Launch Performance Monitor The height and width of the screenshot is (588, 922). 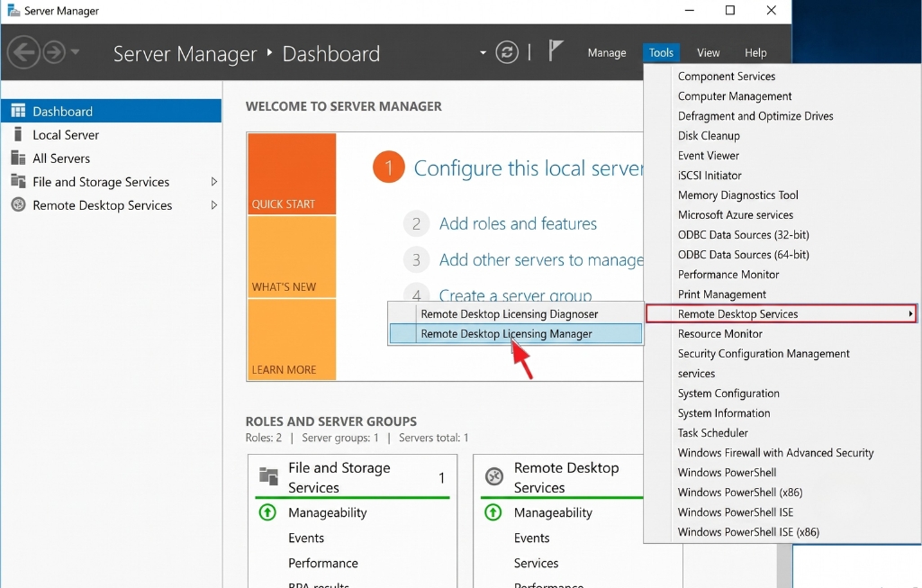pyautogui.click(x=728, y=275)
